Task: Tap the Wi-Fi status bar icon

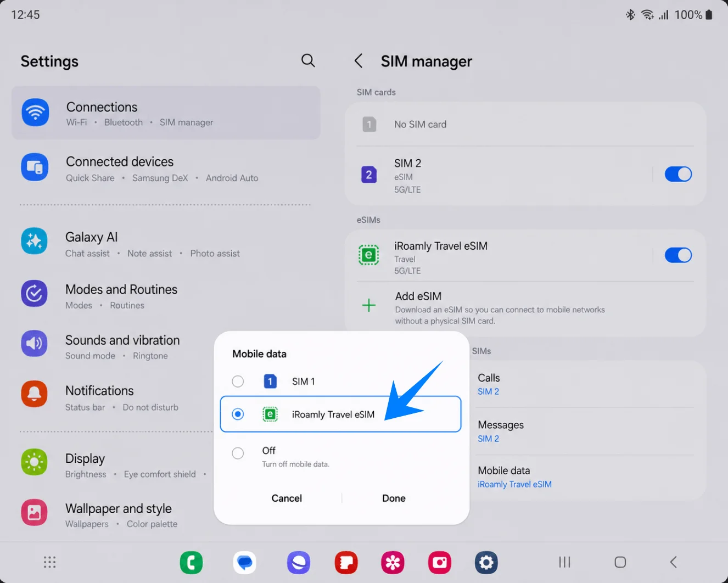Action: point(647,15)
